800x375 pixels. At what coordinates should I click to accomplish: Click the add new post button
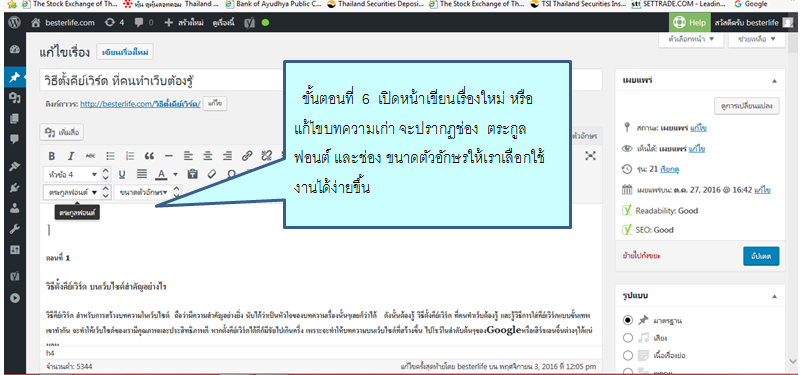click(x=125, y=53)
